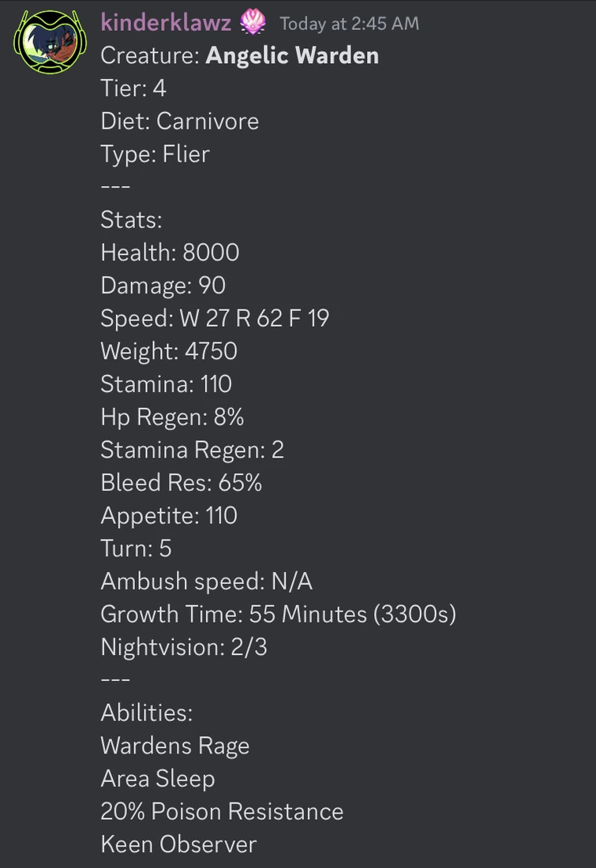This screenshot has width=596, height=868.
Task: Click the timestamp Today at 2:45 AM
Action: (348, 24)
